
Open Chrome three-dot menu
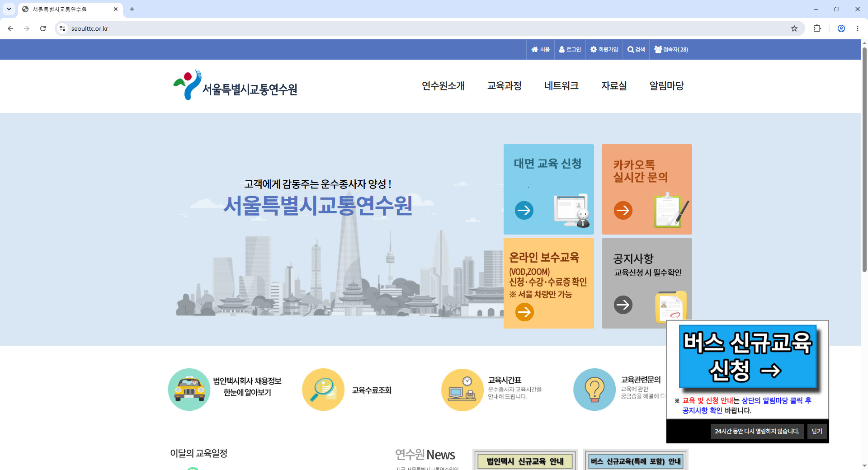(858, 28)
